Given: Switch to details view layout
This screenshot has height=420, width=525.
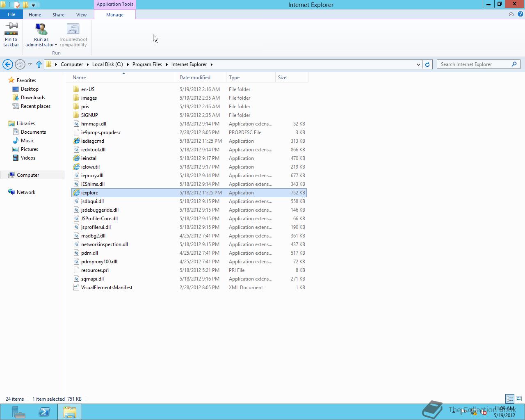Looking at the screenshot, I should pos(510,399).
